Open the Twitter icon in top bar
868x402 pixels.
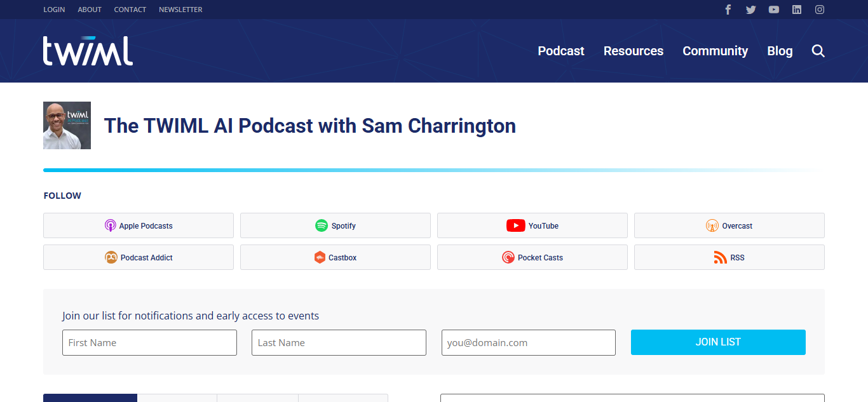coord(751,10)
